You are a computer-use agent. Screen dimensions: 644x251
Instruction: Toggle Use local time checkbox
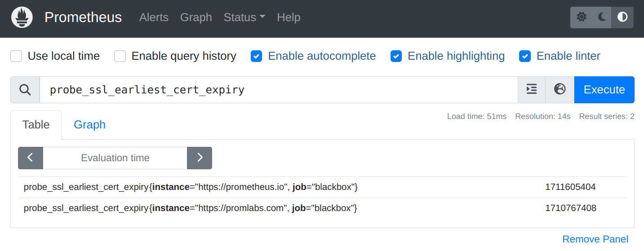[16, 56]
